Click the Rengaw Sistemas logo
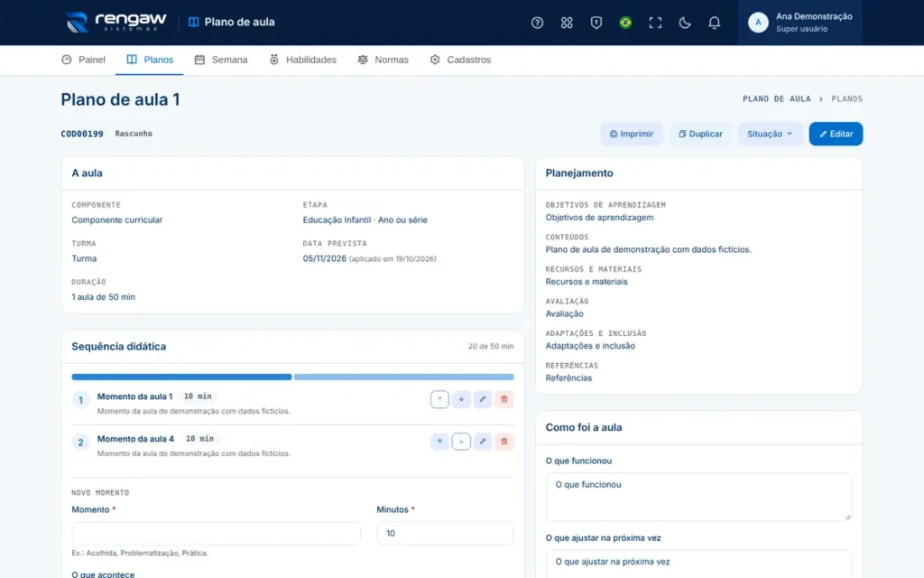Viewport: 924px width, 578px height. point(116,23)
